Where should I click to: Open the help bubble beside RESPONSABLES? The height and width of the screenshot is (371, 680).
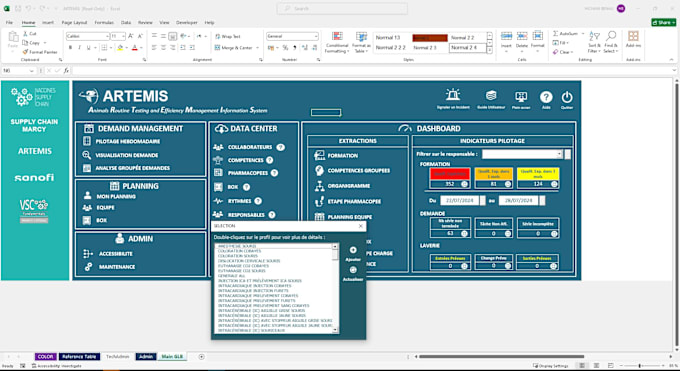tap(272, 215)
